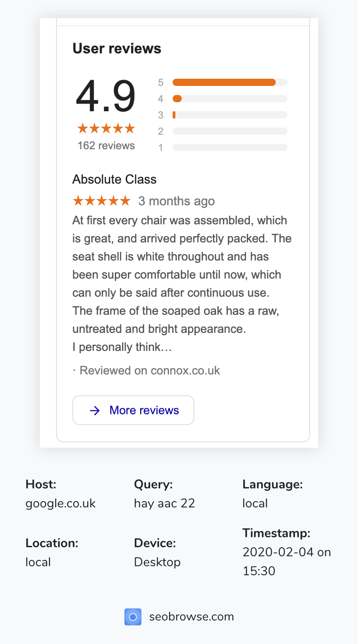
Task: Click the empty 1-star rating bar
Action: point(230,147)
